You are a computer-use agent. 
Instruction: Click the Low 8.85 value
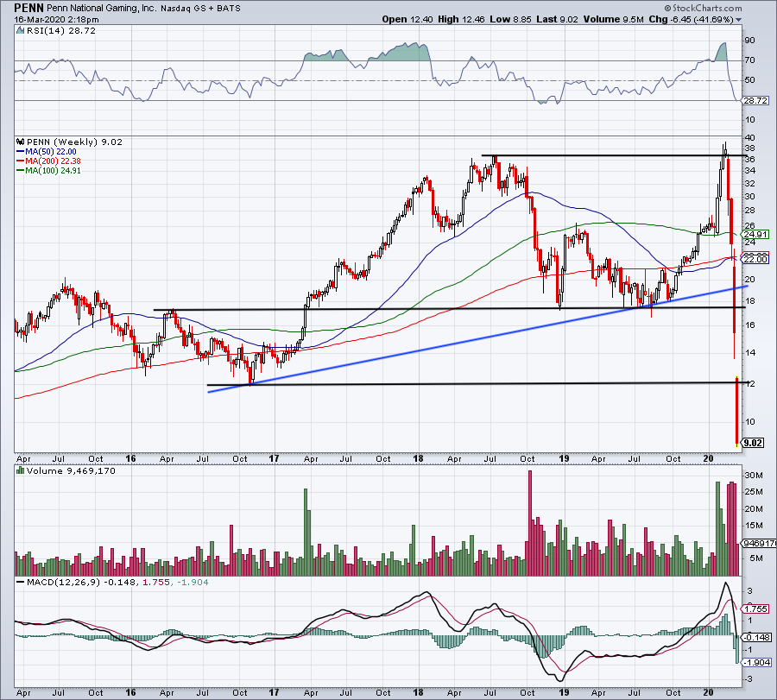pyautogui.click(x=510, y=19)
